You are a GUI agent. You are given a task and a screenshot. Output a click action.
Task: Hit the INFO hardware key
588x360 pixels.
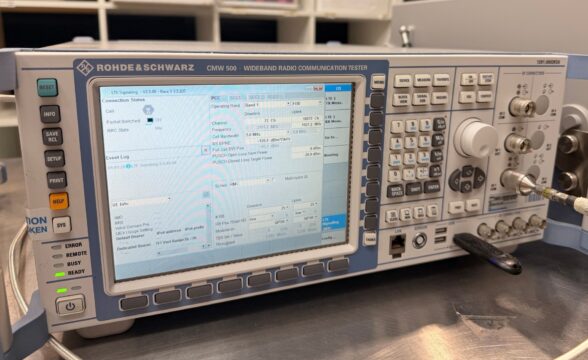pyautogui.click(x=50, y=114)
